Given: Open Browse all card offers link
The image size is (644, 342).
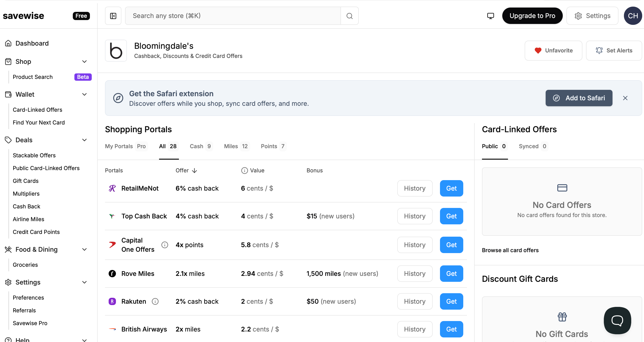Looking at the screenshot, I should (510, 250).
